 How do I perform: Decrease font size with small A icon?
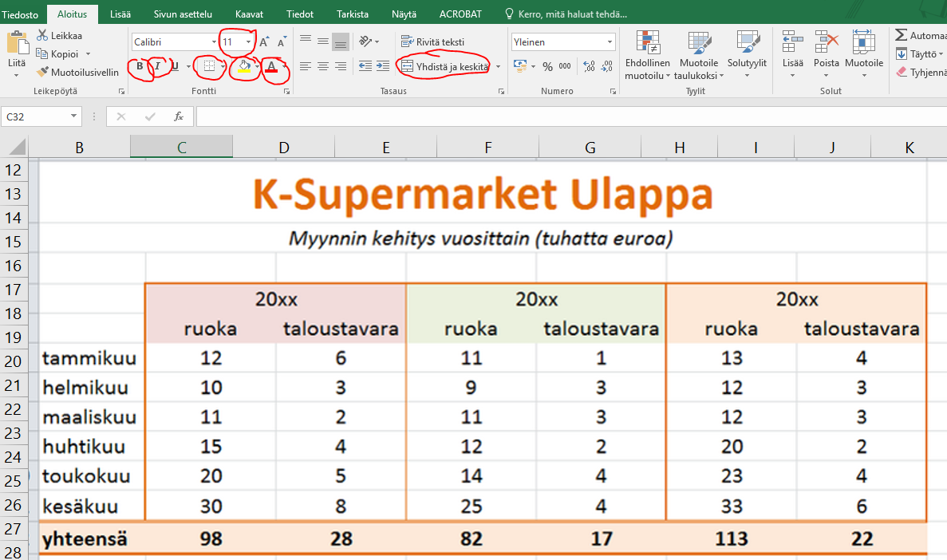282,42
